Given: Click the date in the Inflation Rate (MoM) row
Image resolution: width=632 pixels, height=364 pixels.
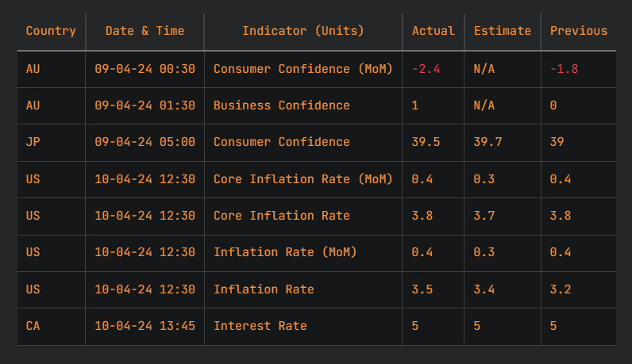Looking at the screenshot, I should pos(145,252).
